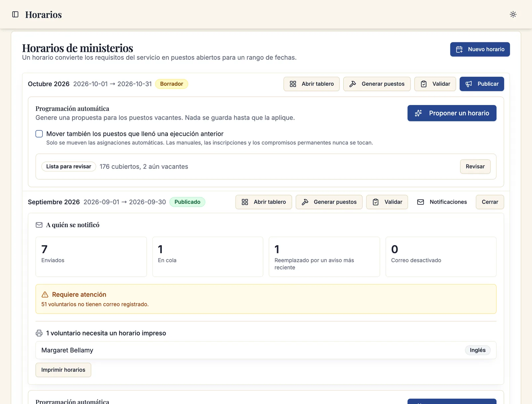Viewport: 532px width, 404px height.
Task: Click the date range 2026-10-01 → 2026-10-31
Action: pos(112,84)
